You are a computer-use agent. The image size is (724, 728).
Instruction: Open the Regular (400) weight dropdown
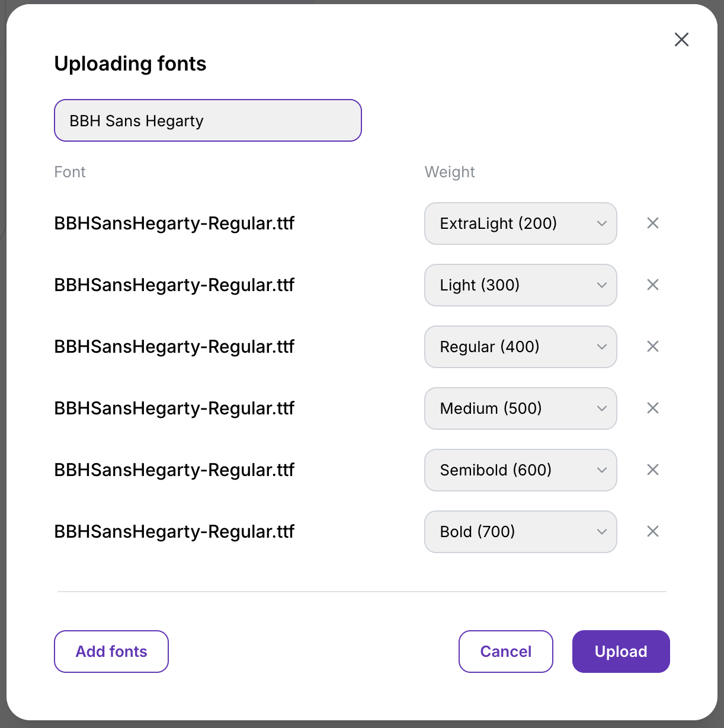point(520,347)
